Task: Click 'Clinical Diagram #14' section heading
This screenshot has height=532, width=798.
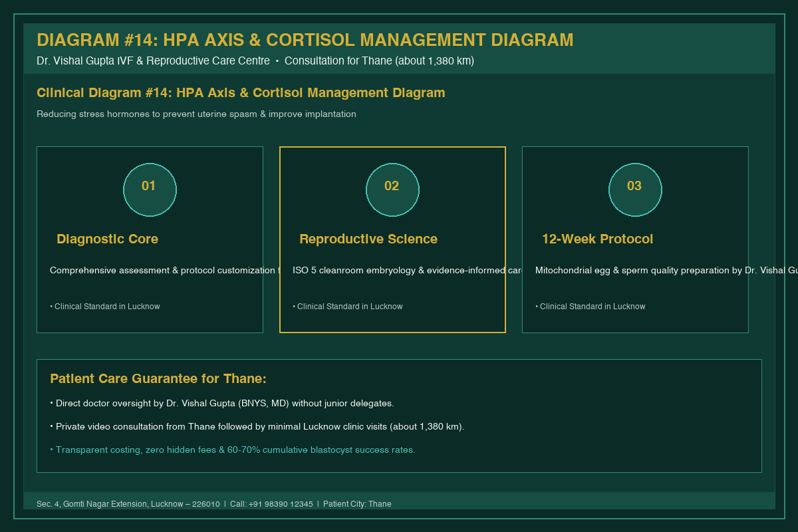Action: (x=241, y=92)
